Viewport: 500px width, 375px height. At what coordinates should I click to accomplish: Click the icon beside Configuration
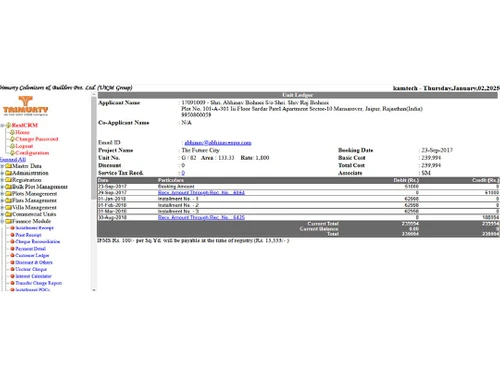(12, 153)
